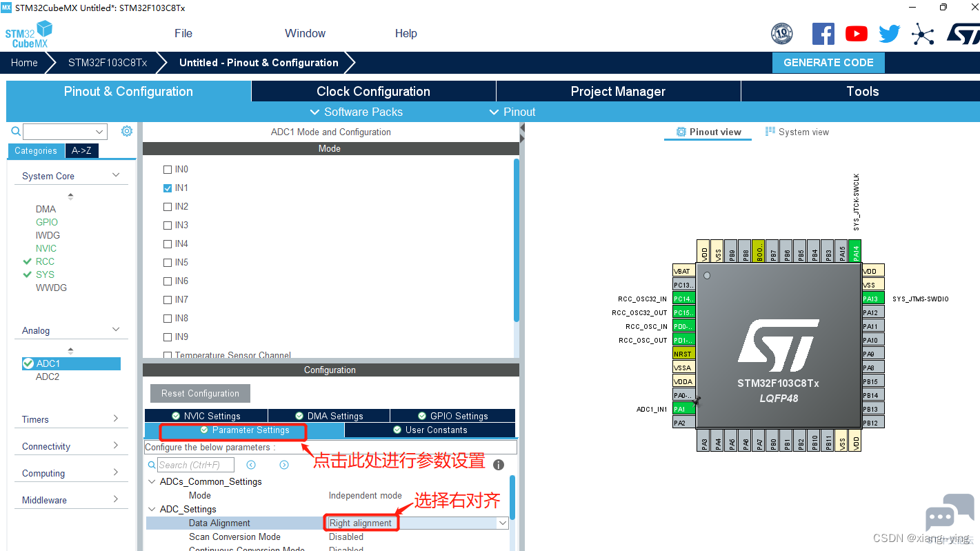The width and height of the screenshot is (980, 551).
Task: Switch to Clock Configuration tab
Action: click(374, 92)
